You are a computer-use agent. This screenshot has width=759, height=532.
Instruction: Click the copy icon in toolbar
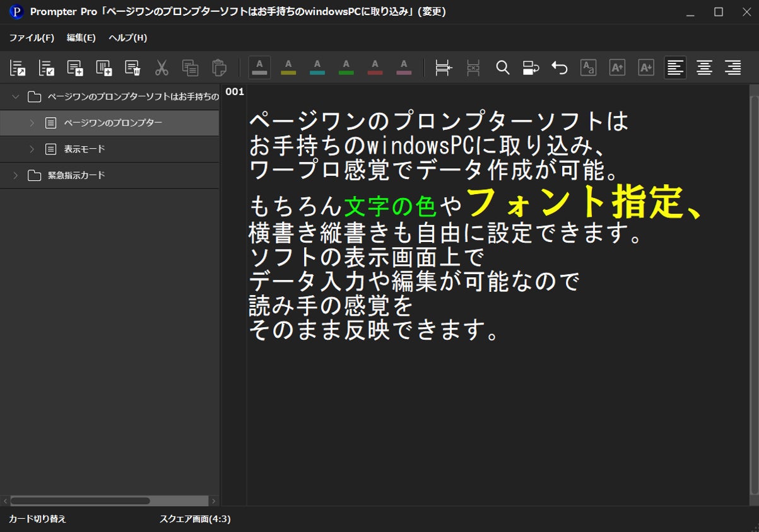pos(190,68)
